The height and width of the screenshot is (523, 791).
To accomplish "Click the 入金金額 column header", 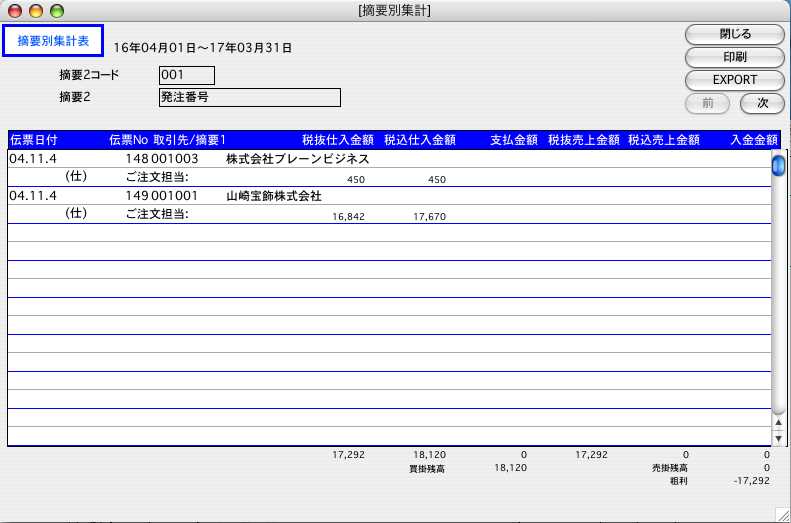I will (x=754, y=140).
